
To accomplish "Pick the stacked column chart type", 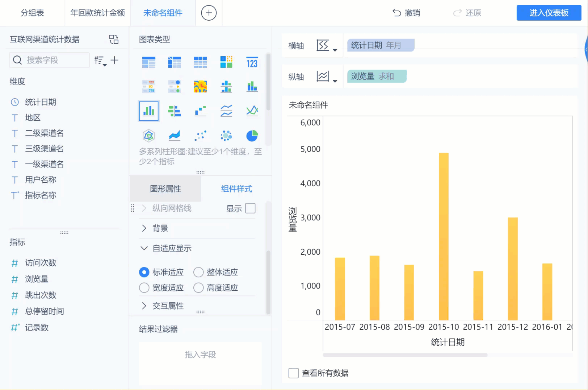I will tap(252, 87).
